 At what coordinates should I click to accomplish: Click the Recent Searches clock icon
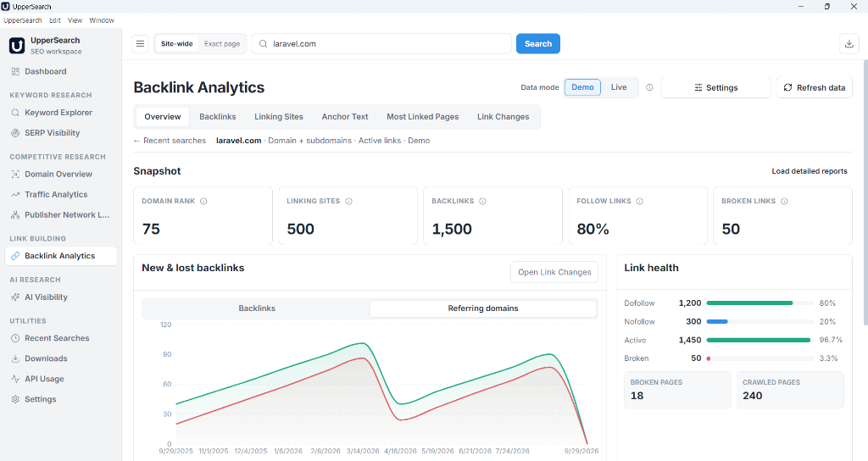pyautogui.click(x=15, y=338)
